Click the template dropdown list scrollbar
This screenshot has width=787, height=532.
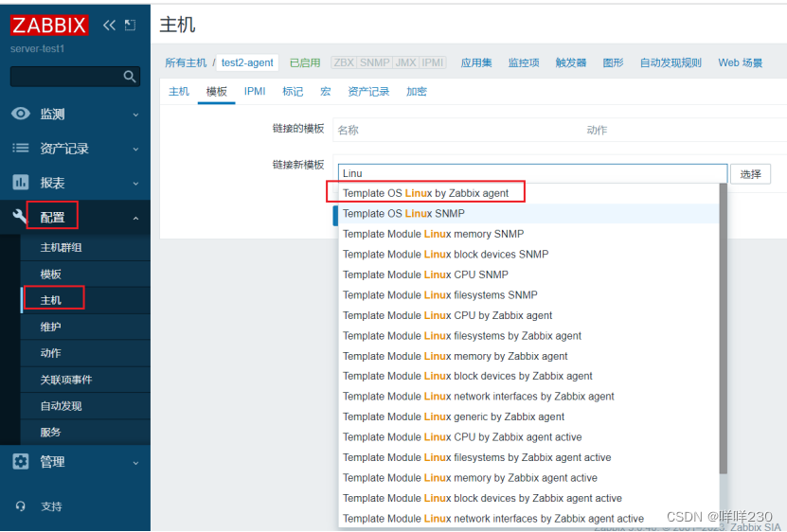(723, 328)
